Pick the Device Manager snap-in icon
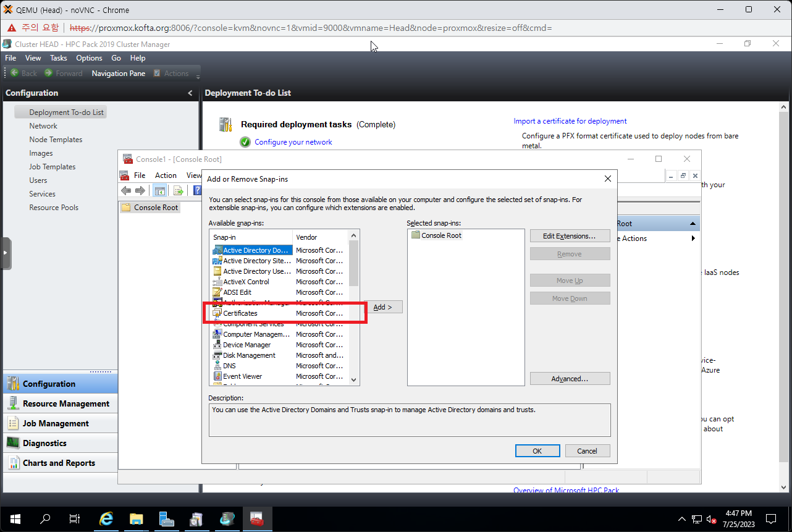The width and height of the screenshot is (792, 532). click(x=217, y=345)
